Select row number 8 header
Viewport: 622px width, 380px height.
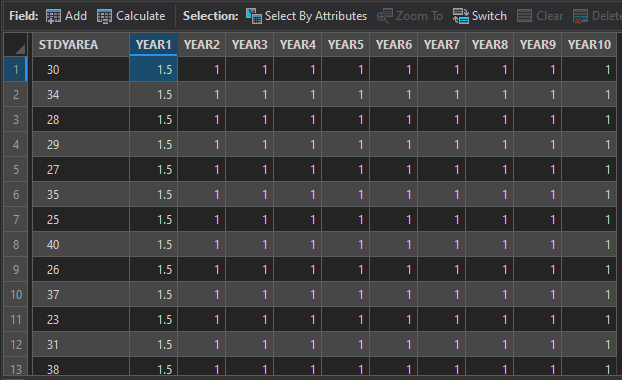tap(15, 244)
